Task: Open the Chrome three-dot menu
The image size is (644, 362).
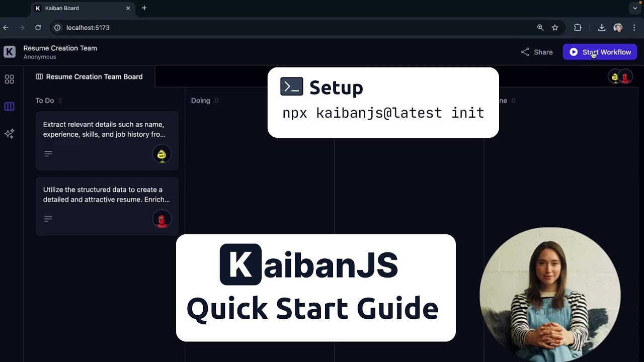Action: pyautogui.click(x=634, y=28)
